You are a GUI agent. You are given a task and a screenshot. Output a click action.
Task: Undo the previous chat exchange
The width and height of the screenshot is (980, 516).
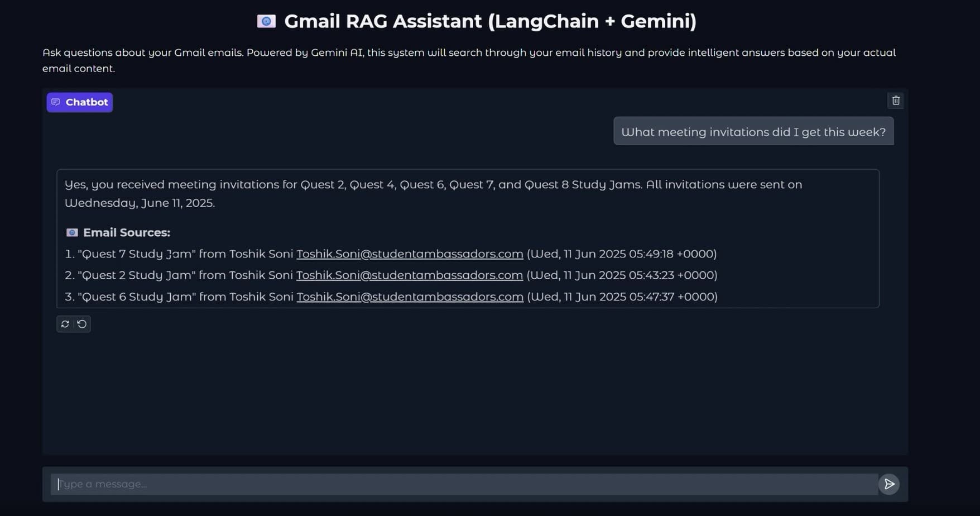pos(81,324)
